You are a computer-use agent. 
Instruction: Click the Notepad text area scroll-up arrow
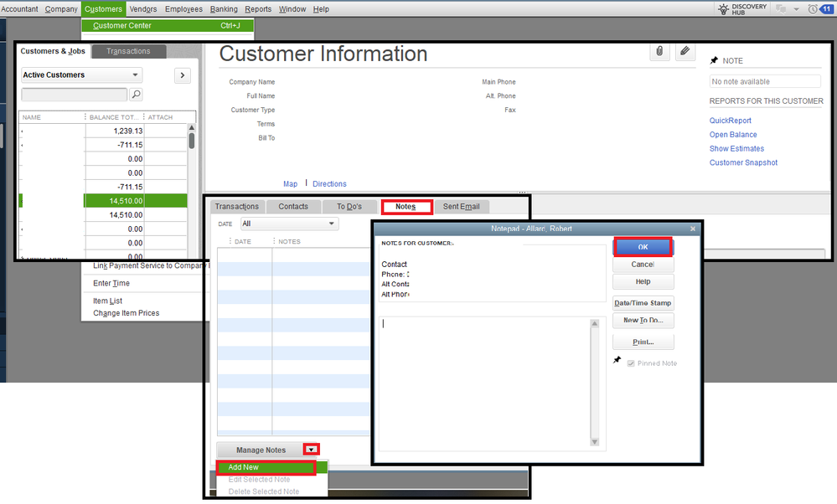click(x=595, y=324)
